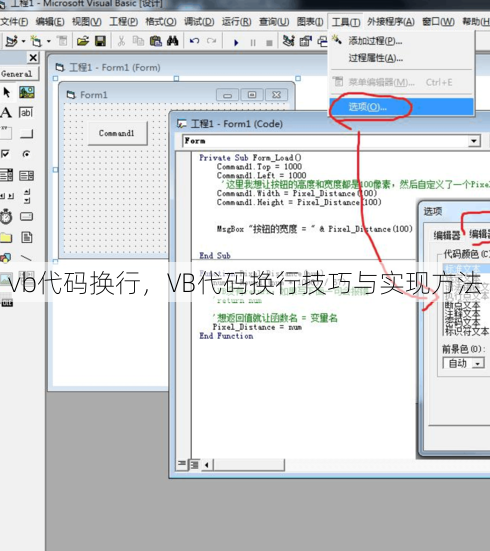
Task: Select the Timer stopwatch tool in toolbox
Action: (x=6, y=216)
